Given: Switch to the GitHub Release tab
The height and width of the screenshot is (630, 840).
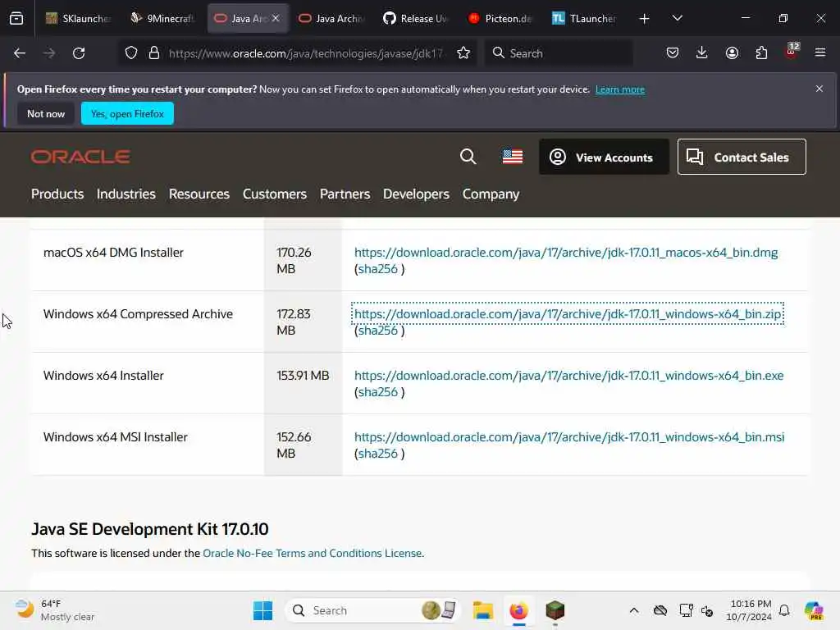Looking at the screenshot, I should click(x=416, y=18).
